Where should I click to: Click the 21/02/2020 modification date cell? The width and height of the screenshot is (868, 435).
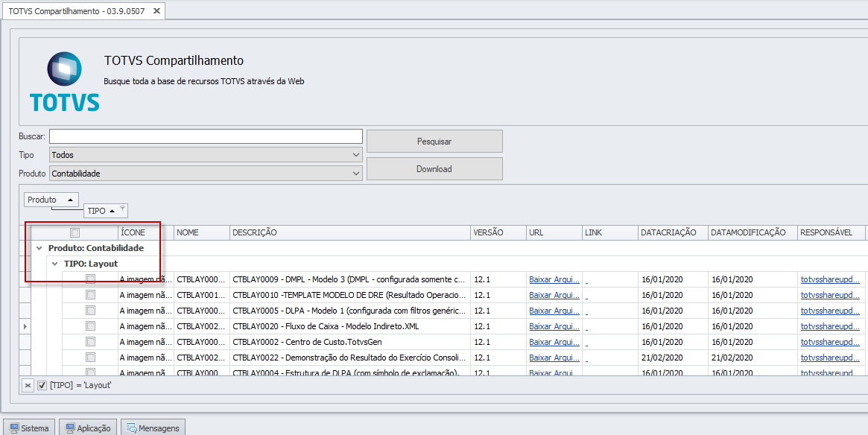coord(753,357)
